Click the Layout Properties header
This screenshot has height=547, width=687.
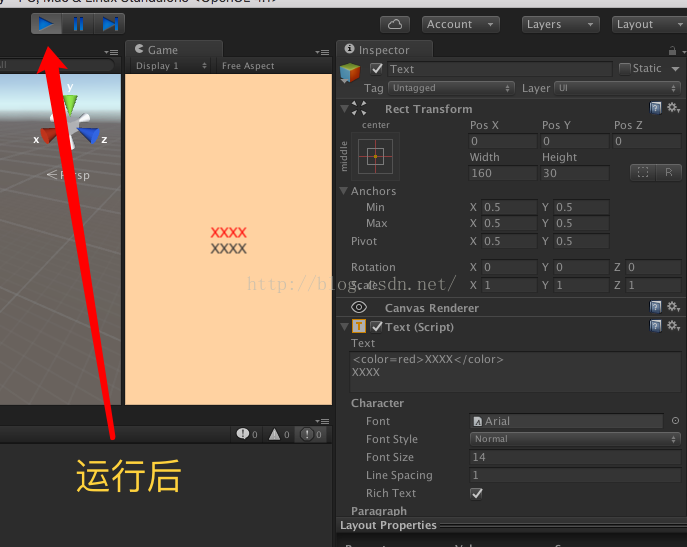[388, 525]
